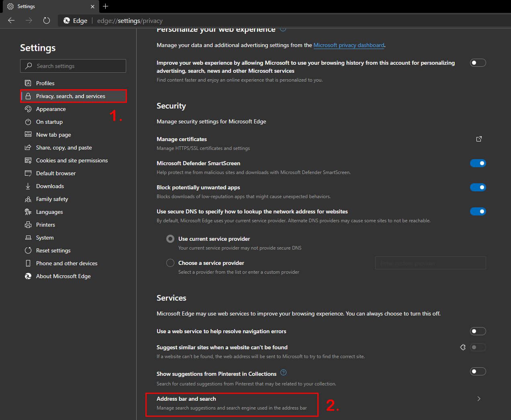Click the On startup power icon

(x=28, y=122)
